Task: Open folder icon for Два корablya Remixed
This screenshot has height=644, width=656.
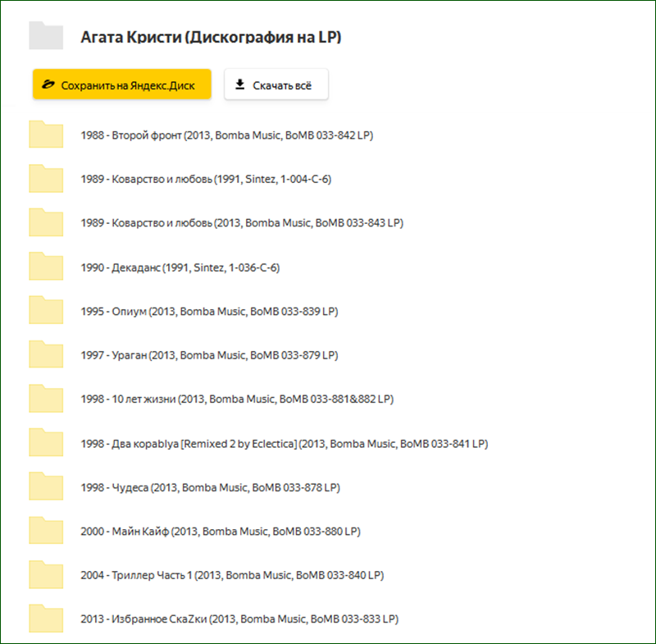Action: pos(46,442)
